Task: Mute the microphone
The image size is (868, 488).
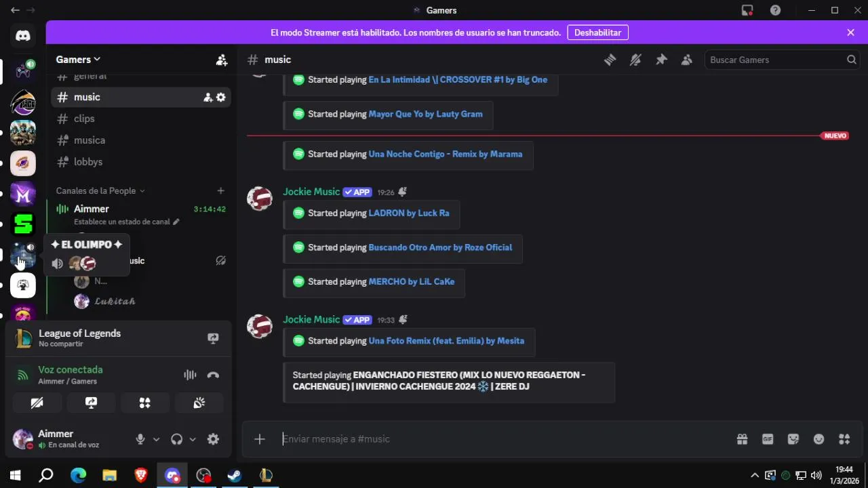Action: click(140, 439)
